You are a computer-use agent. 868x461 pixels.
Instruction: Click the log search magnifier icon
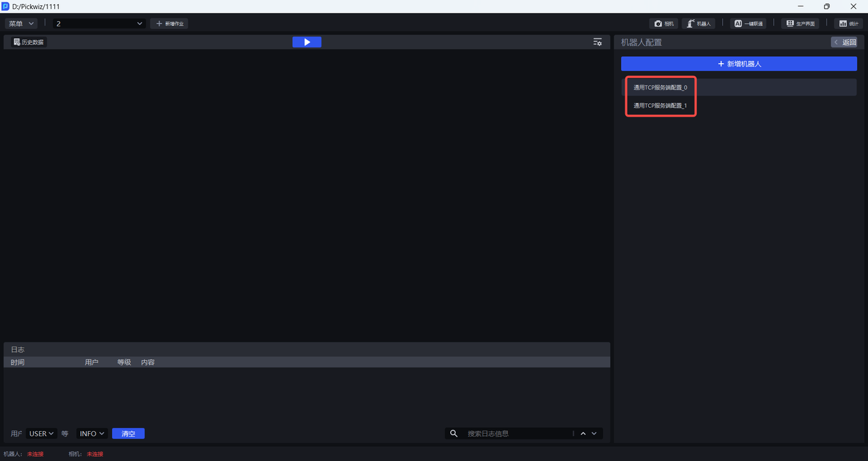coord(454,434)
